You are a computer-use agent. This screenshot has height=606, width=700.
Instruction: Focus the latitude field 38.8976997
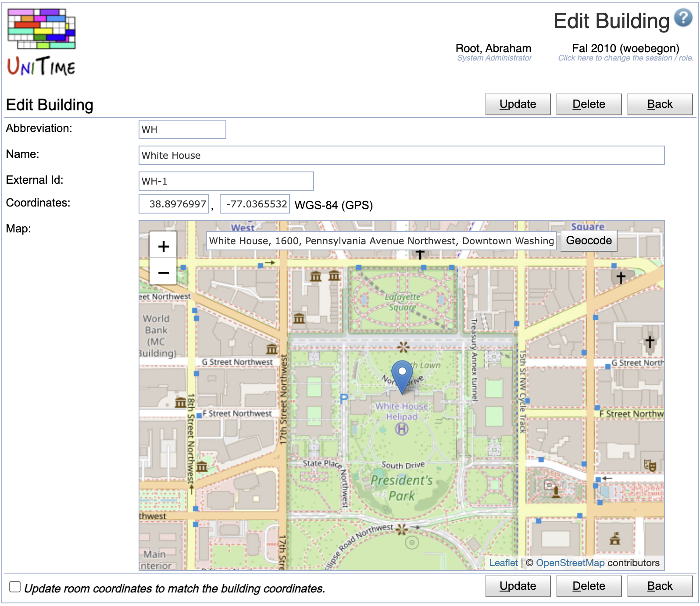point(174,204)
